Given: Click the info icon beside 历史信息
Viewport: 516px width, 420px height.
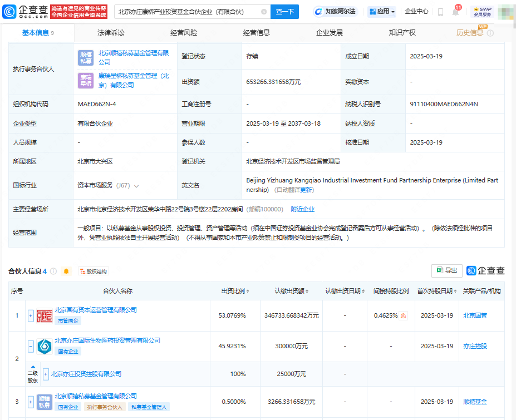Looking at the screenshot, I should pyautogui.click(x=490, y=33).
